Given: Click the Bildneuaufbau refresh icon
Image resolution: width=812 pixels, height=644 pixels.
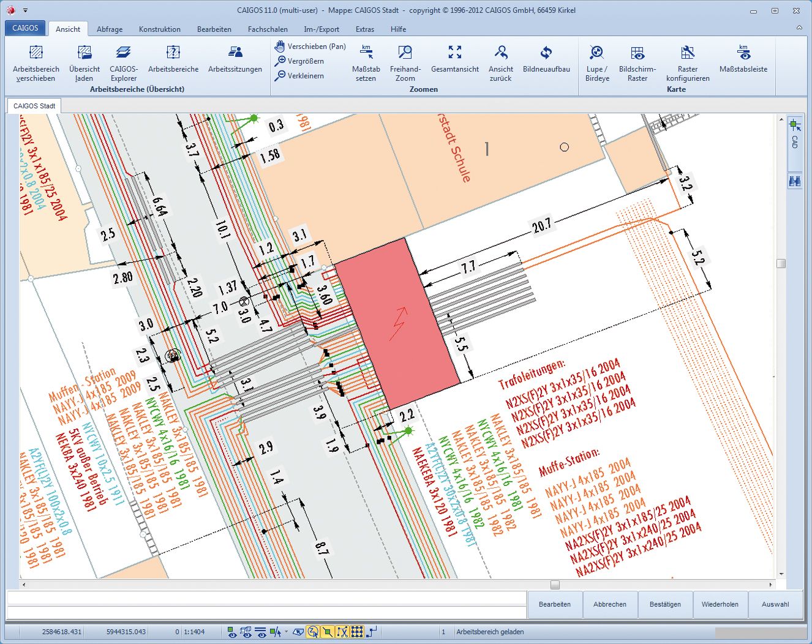Looking at the screenshot, I should click(x=546, y=53).
